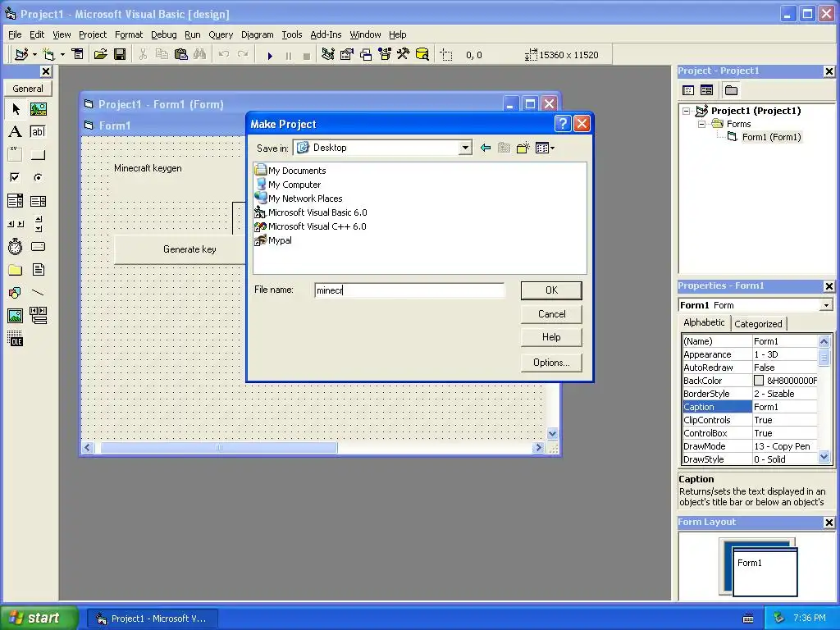
Task: Click the Save Project toolbar icon
Action: coord(120,55)
